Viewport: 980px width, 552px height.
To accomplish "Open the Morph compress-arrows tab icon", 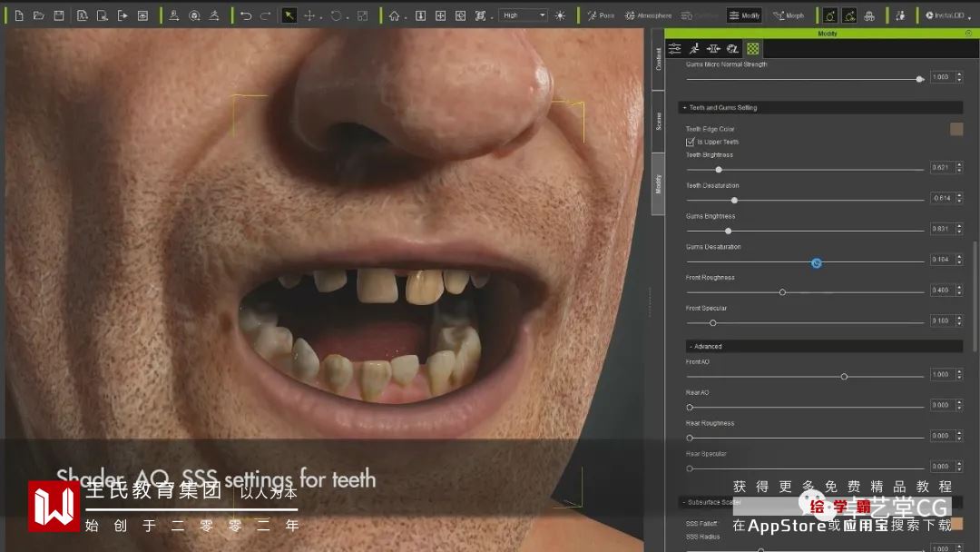I will [x=714, y=49].
